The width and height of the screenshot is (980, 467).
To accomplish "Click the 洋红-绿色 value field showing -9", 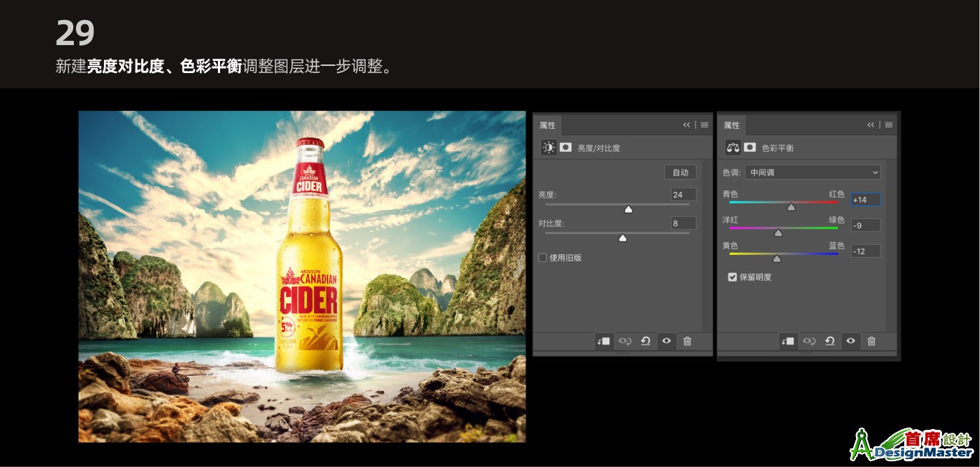I will coord(865,226).
